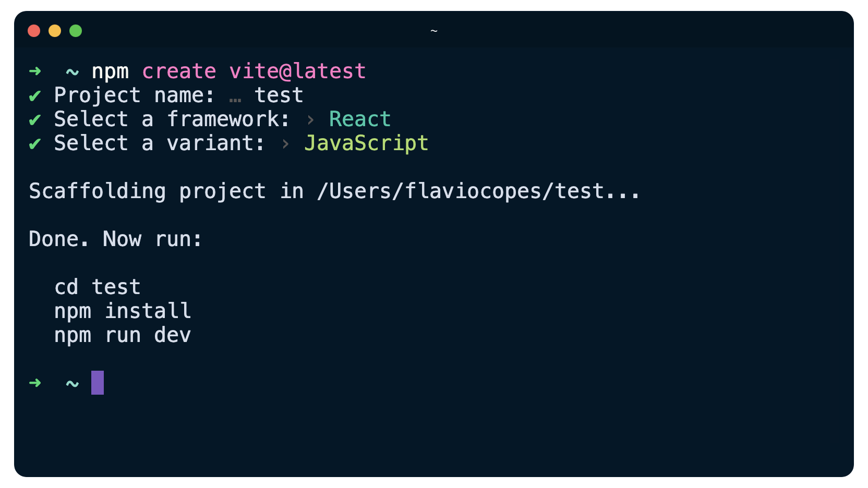The image size is (868, 488).
Task: Click the red close window button
Action: pos(34,31)
